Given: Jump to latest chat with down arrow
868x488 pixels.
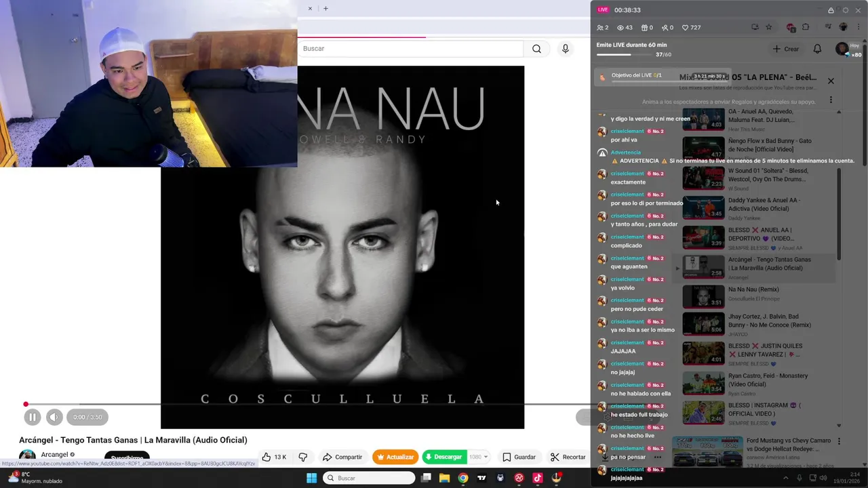Looking at the screenshot, I should [x=605, y=457].
